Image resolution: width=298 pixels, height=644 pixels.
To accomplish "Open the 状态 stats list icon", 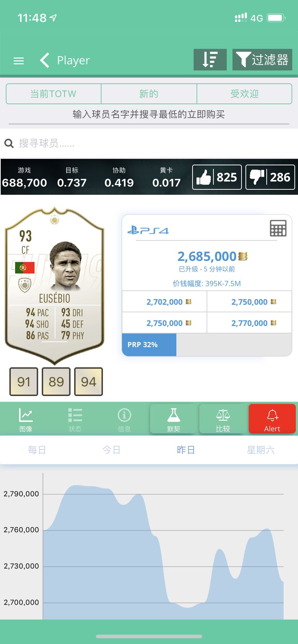I will coord(75,419).
